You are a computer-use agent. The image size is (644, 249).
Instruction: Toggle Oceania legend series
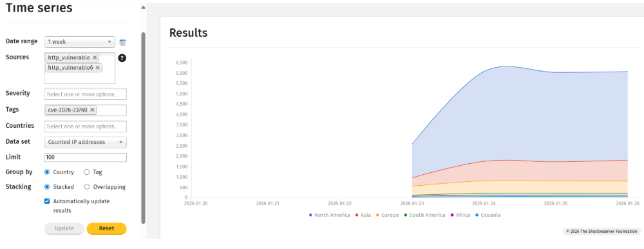point(488,215)
